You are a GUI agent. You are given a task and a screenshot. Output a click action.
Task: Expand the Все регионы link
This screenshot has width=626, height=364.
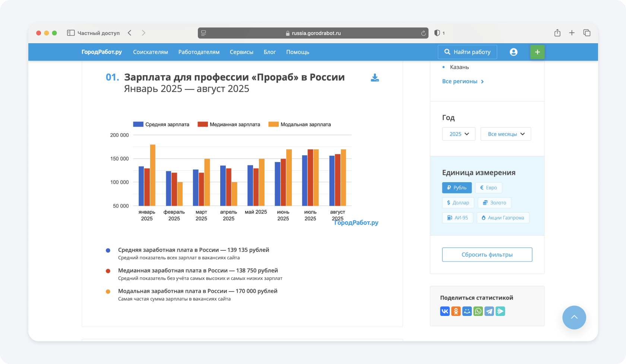coord(463,82)
